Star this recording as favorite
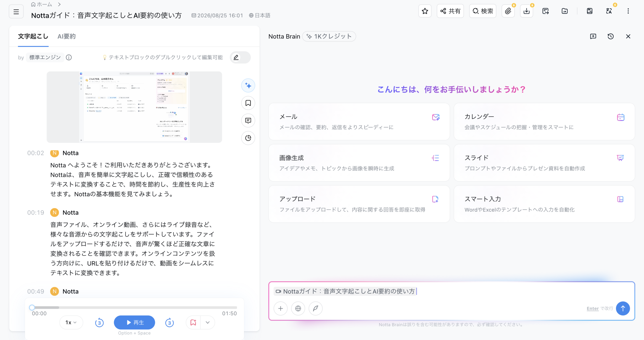Viewport: 644px width, 340px height. coord(425,11)
